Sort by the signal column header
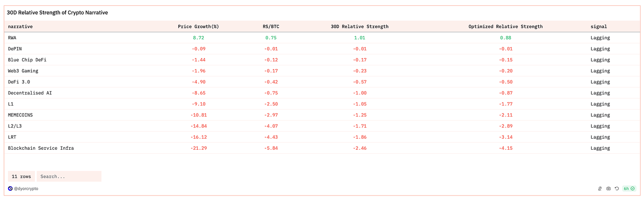The image size is (644, 200). click(x=599, y=26)
